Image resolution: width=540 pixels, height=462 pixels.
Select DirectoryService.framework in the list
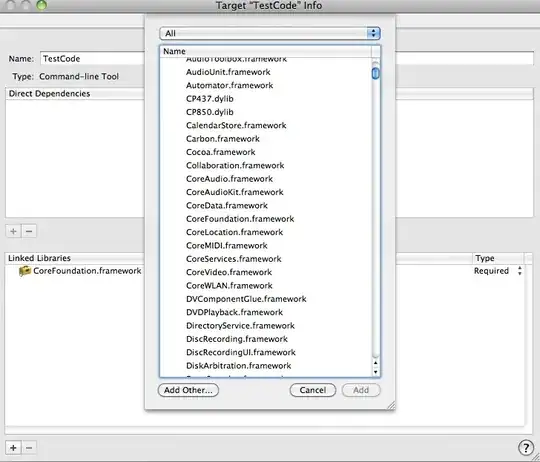pyautogui.click(x=240, y=326)
